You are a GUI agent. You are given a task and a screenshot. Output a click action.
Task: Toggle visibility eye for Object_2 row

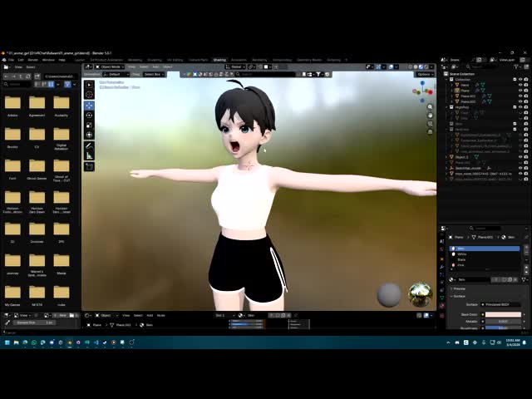click(x=520, y=157)
